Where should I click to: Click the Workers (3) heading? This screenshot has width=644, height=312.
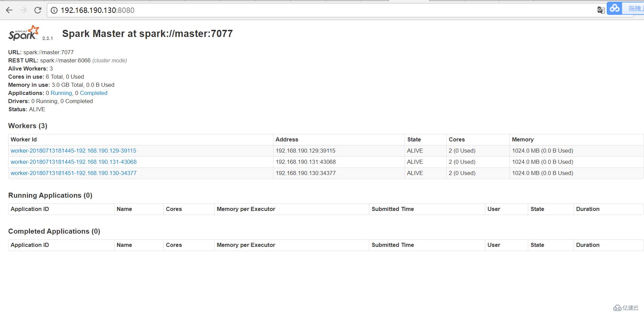pos(28,126)
